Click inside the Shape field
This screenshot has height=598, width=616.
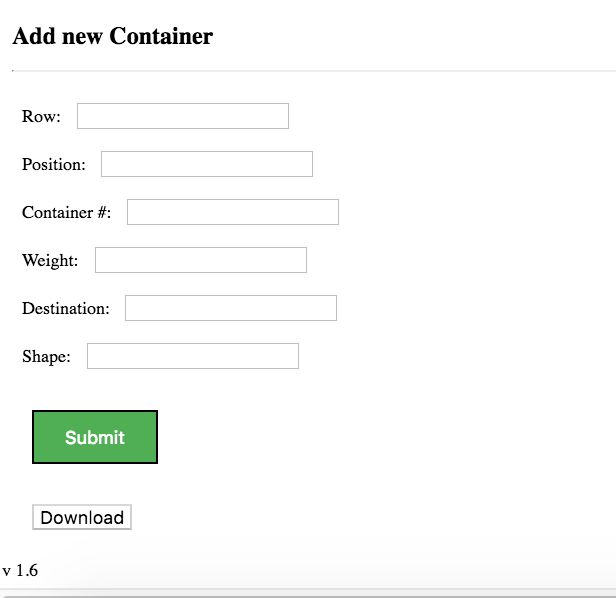pyautogui.click(x=192, y=356)
